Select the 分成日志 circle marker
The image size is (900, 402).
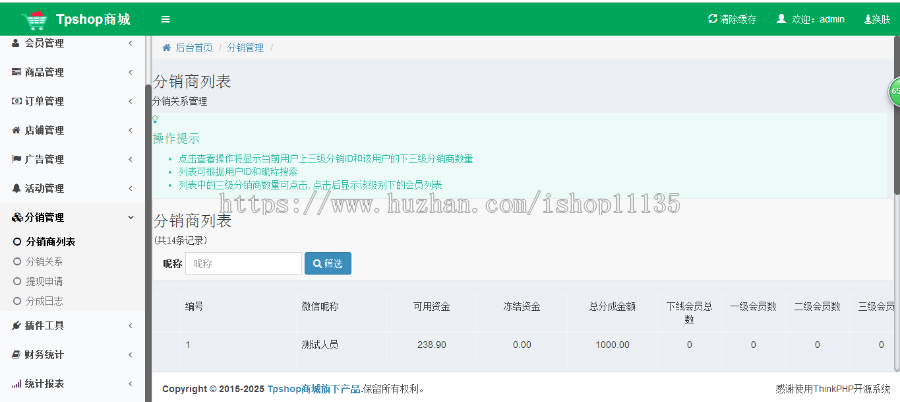(x=17, y=301)
